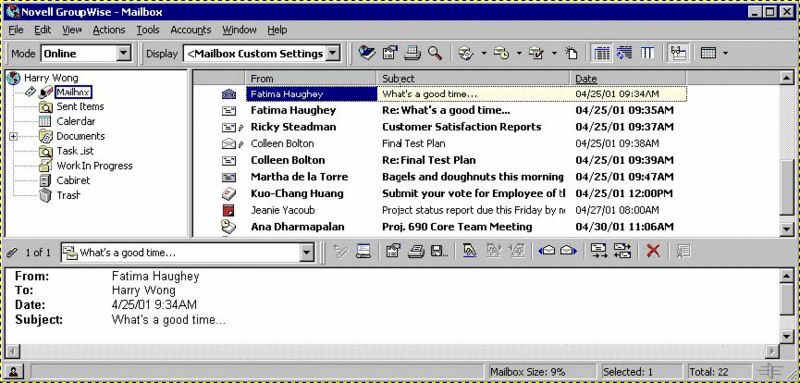
Task: Create a new task icon with checkmark
Action: (536, 53)
